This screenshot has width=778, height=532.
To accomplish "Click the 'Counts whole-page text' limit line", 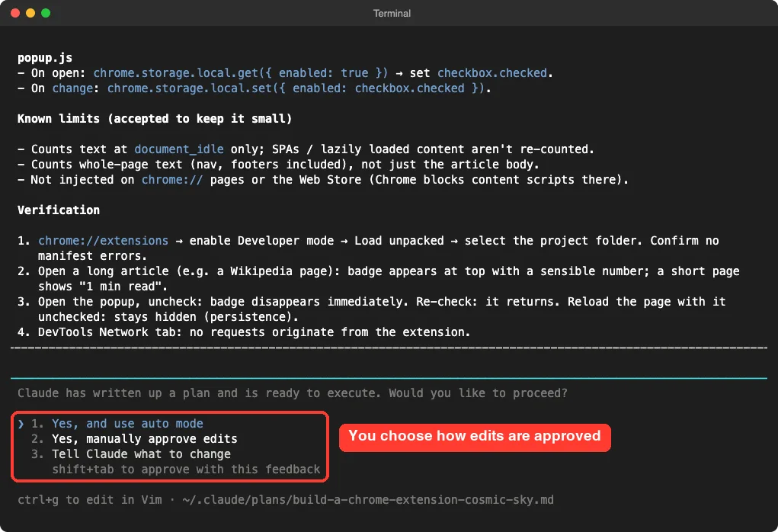I will coord(278,165).
